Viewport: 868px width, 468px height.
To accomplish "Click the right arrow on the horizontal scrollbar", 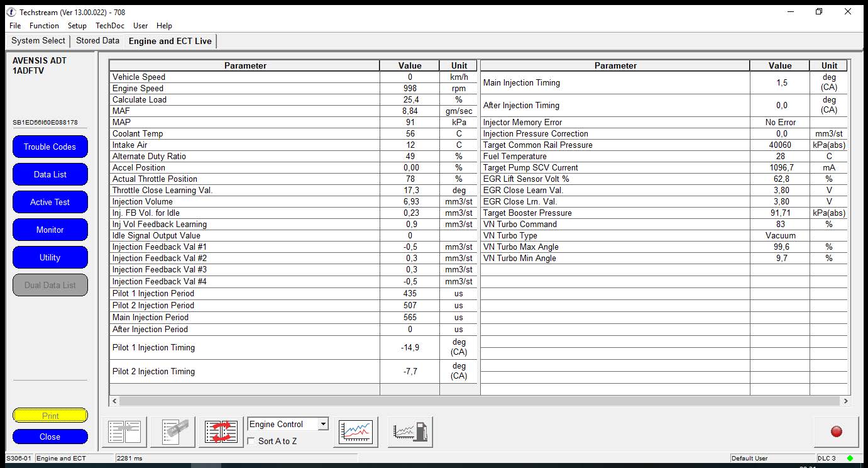I will [x=847, y=401].
